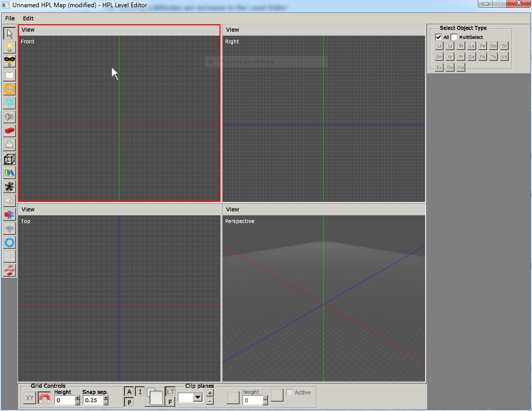This screenshot has width=532, height=411.
Task: Choose the light bulb Lights tool
Action: (9, 48)
